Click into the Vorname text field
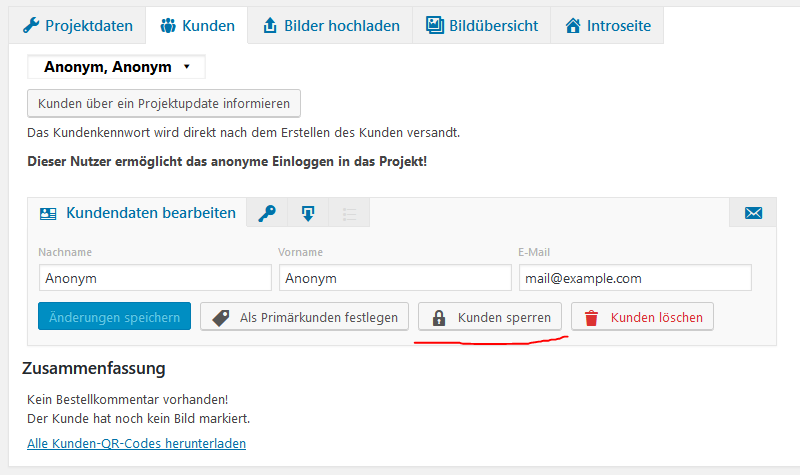800x475 pixels. pyautogui.click(x=395, y=278)
